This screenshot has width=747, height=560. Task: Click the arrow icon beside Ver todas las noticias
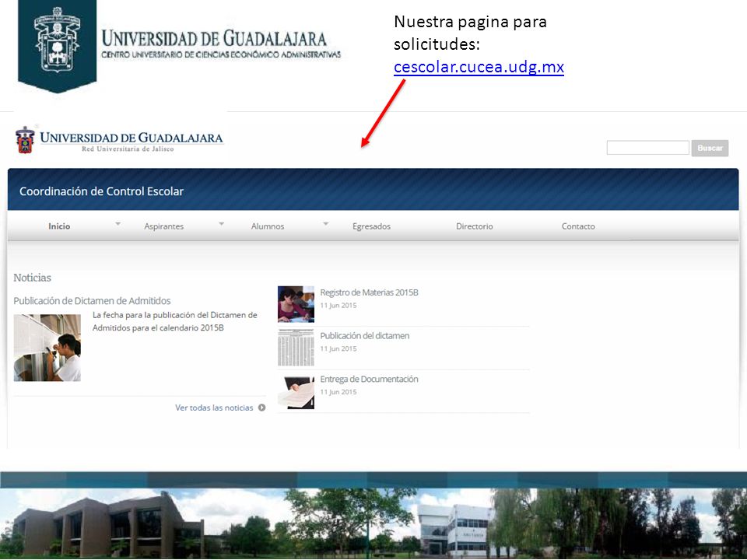(x=261, y=408)
